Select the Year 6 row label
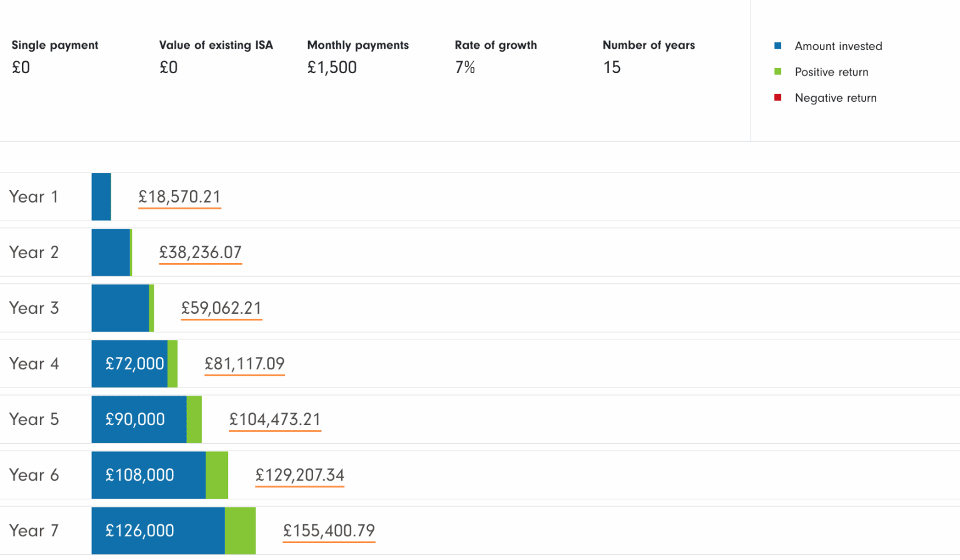This screenshot has width=960, height=560. [34, 475]
